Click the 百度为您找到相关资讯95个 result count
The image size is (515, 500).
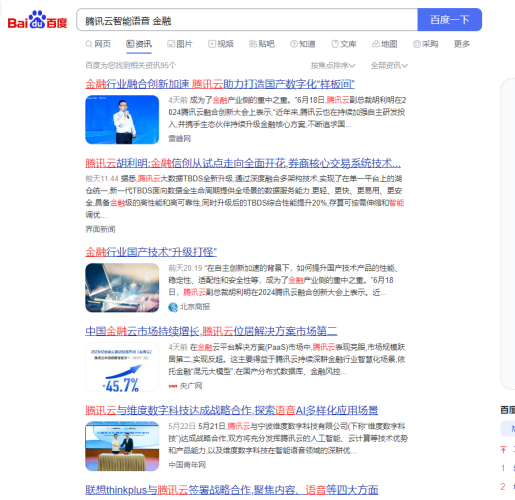[x=131, y=65]
